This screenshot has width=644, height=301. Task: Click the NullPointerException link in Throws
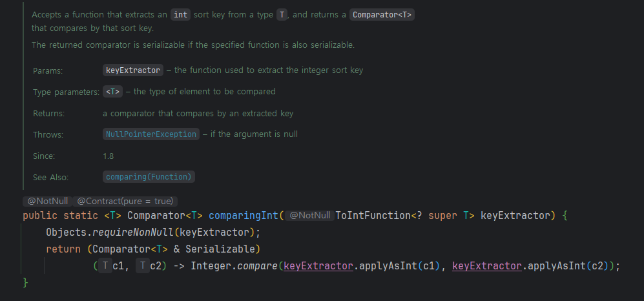click(x=151, y=134)
